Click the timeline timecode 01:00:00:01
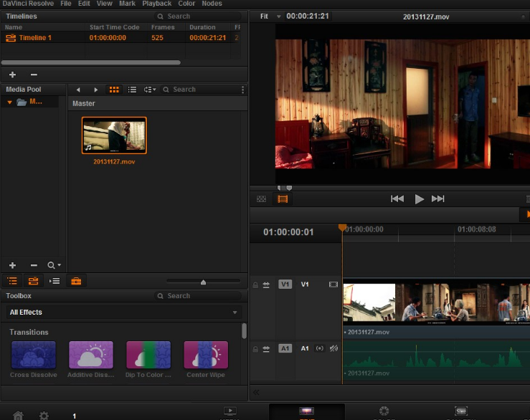 tap(288, 232)
